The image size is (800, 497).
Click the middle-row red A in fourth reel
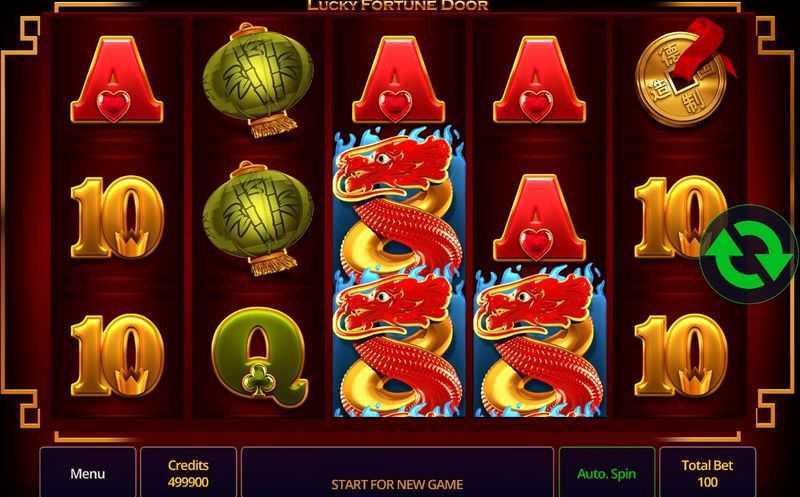pyautogui.click(x=539, y=218)
